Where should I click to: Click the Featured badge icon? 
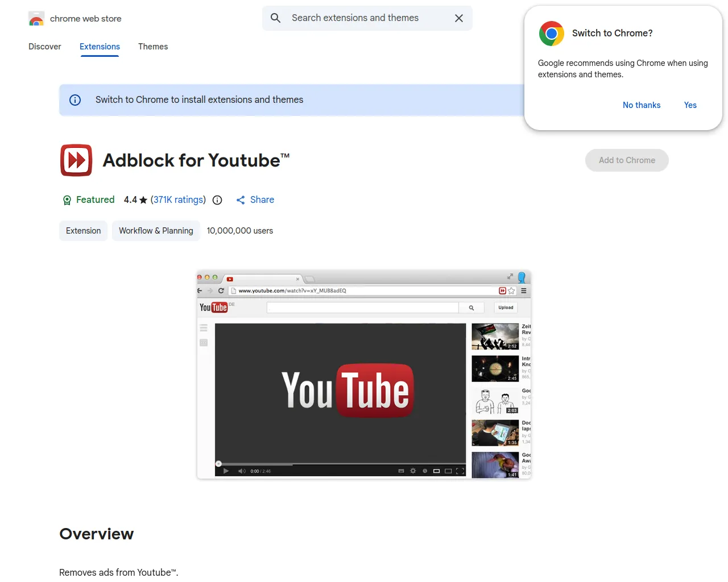(67, 200)
